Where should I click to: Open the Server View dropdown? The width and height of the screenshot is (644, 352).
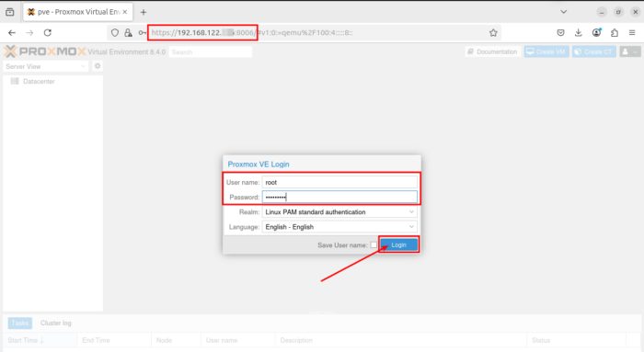tap(46, 66)
